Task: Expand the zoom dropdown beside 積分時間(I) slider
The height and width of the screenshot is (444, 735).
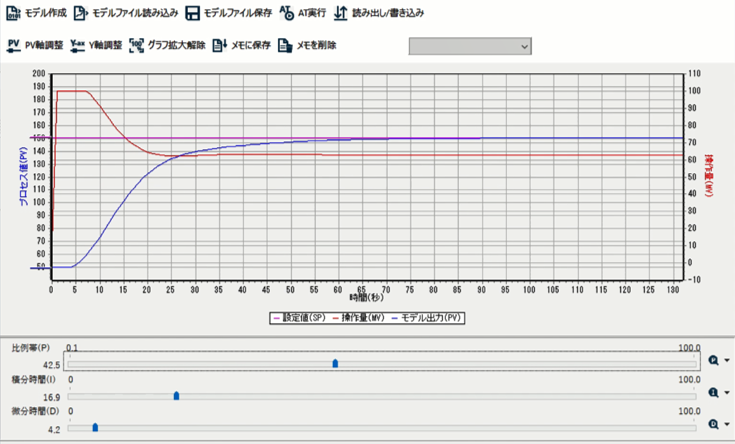Action: (727, 393)
